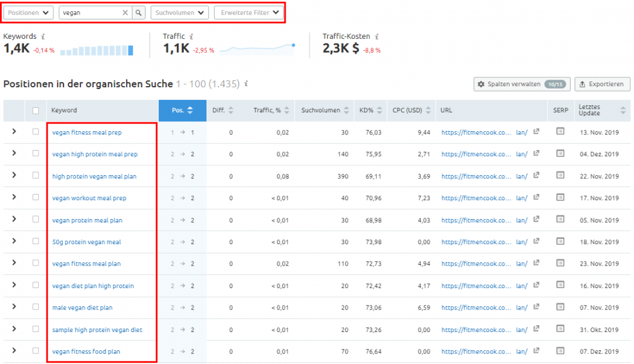The height and width of the screenshot is (364, 634).
Task: Sort table by KD% column
Action: (370, 110)
